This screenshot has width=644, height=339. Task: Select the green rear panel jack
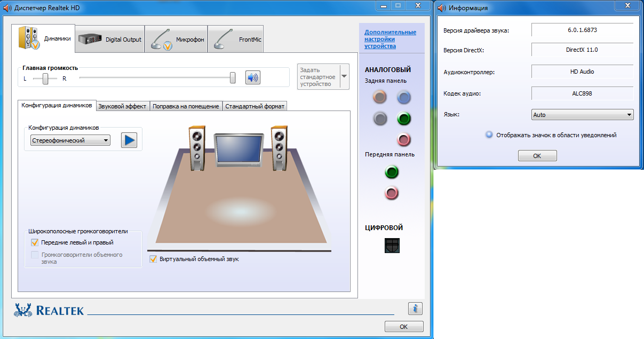404,119
